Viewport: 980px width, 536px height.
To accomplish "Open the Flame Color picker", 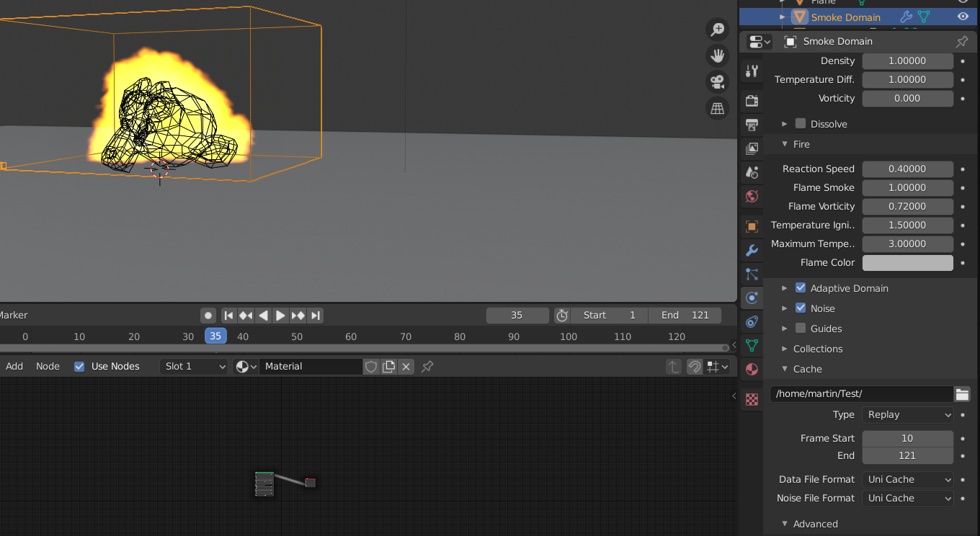I will point(907,262).
